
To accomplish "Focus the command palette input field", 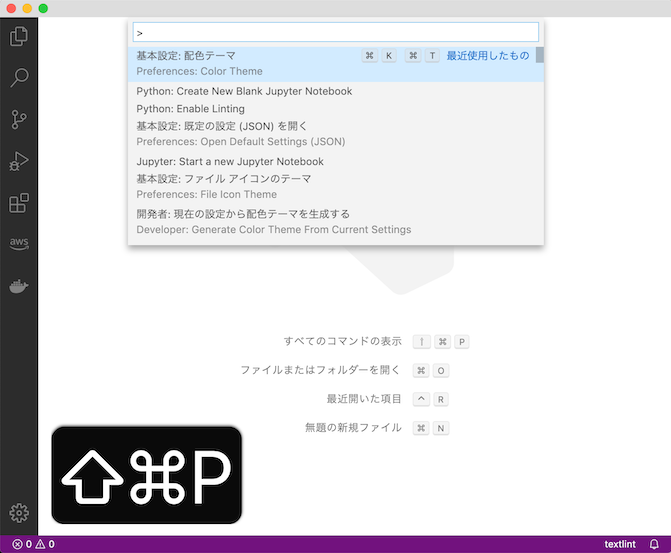I will [336, 33].
